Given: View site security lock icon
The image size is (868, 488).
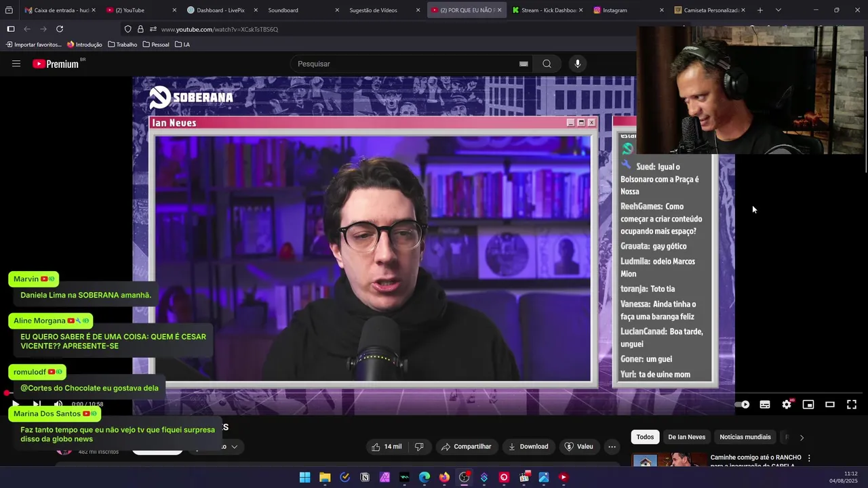Looking at the screenshot, I should point(140,29).
